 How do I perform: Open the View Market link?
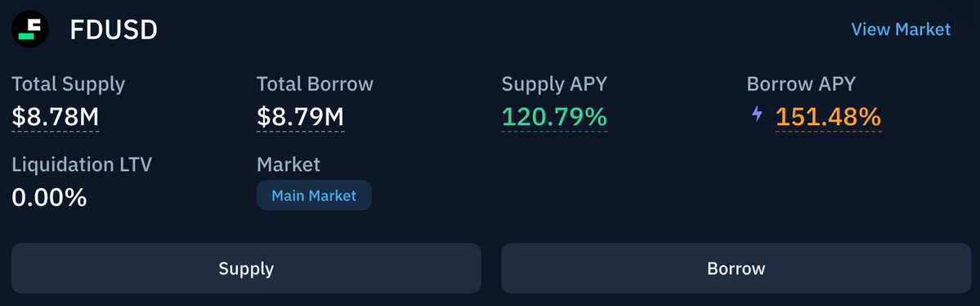click(x=901, y=29)
